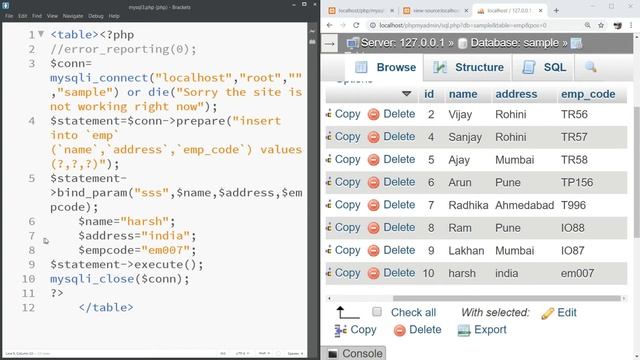Switch to the SQL tab

coord(544,67)
